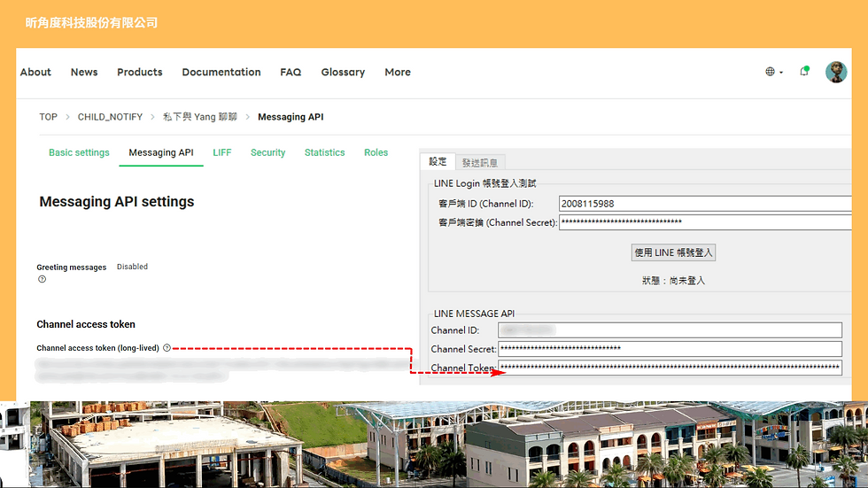Open the Products menu
This screenshot has width=868, height=488.
click(140, 72)
